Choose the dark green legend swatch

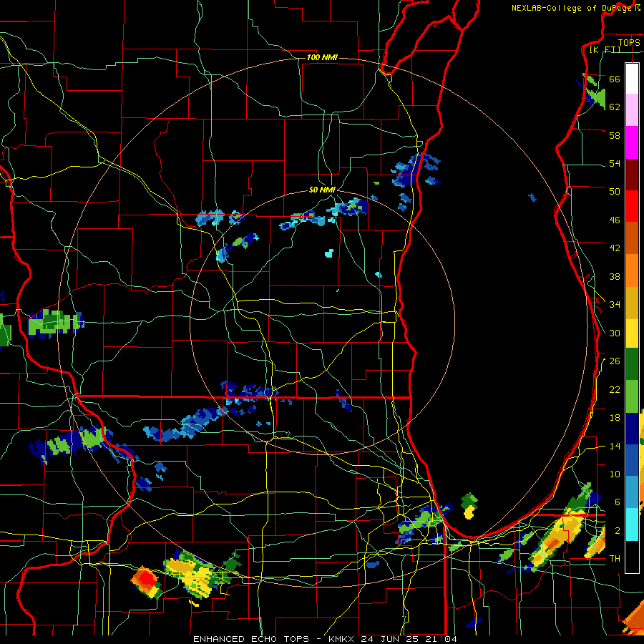tap(632, 364)
